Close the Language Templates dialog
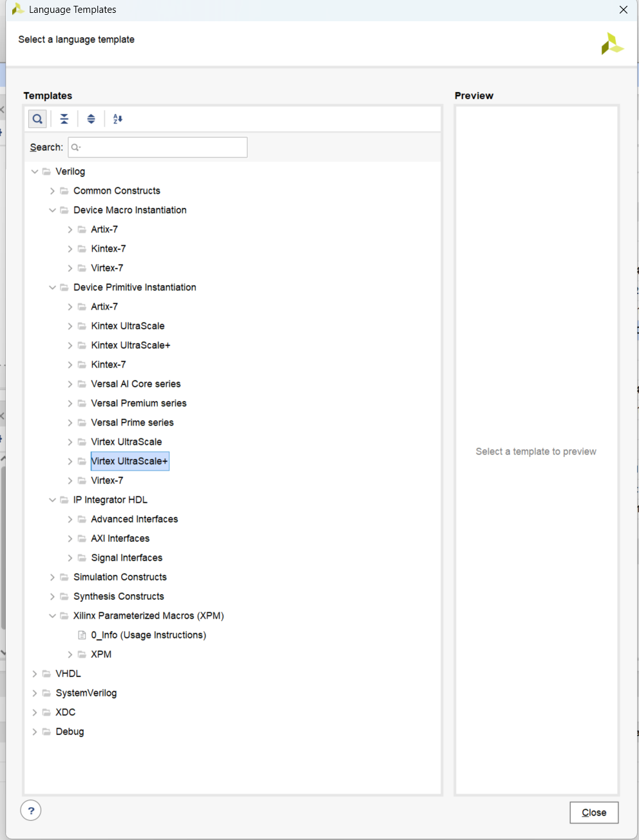 [x=593, y=812]
